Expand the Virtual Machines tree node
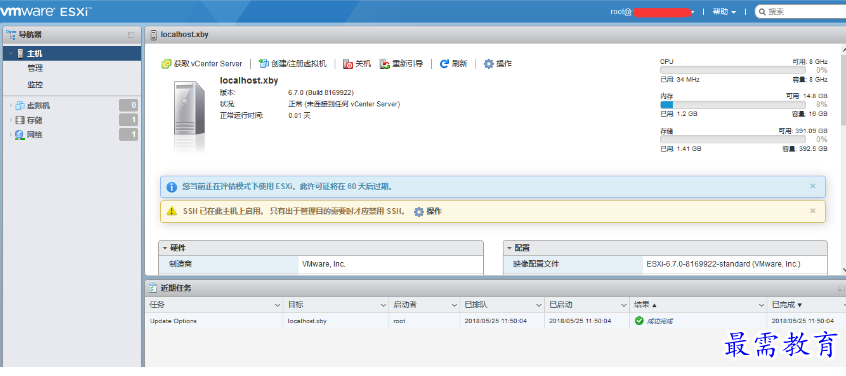 coord(10,106)
